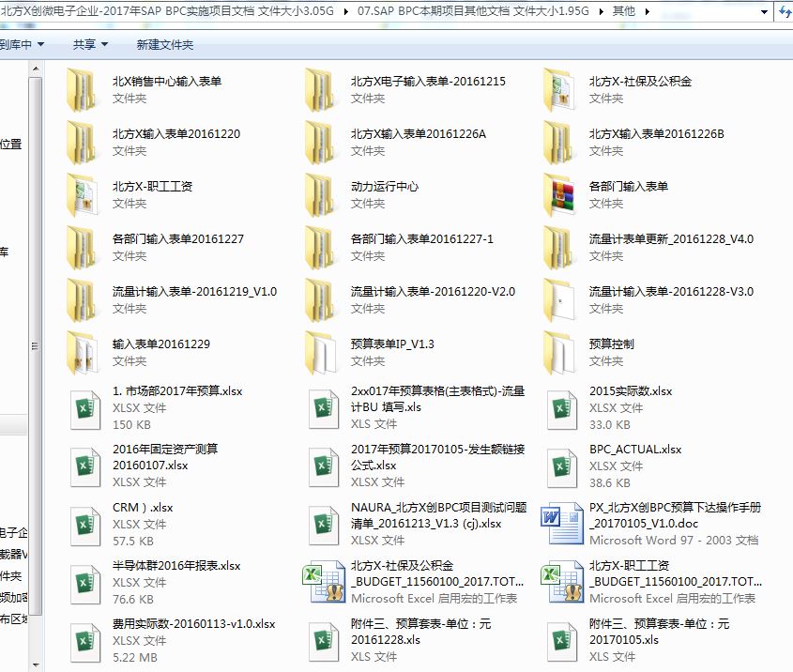Open folder icon 北方X电子输入表单-20161215
Screen dimensions: 793x672
click(320, 90)
